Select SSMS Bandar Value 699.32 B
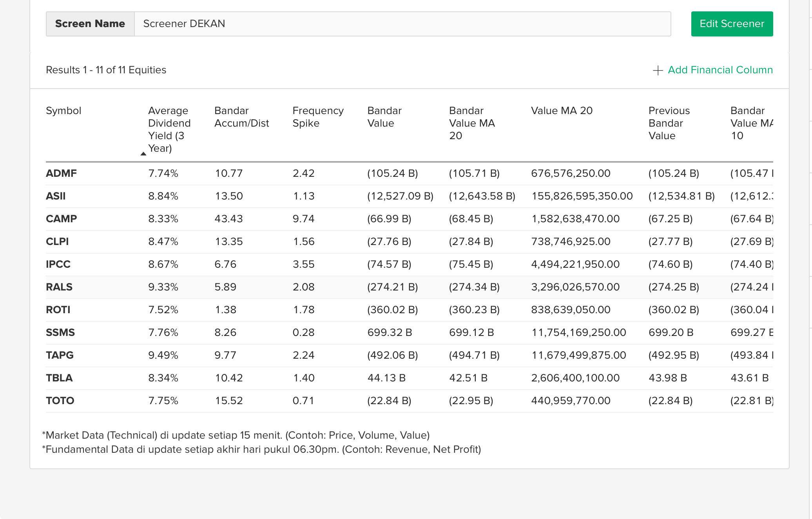This screenshot has height=519, width=812. point(390,332)
